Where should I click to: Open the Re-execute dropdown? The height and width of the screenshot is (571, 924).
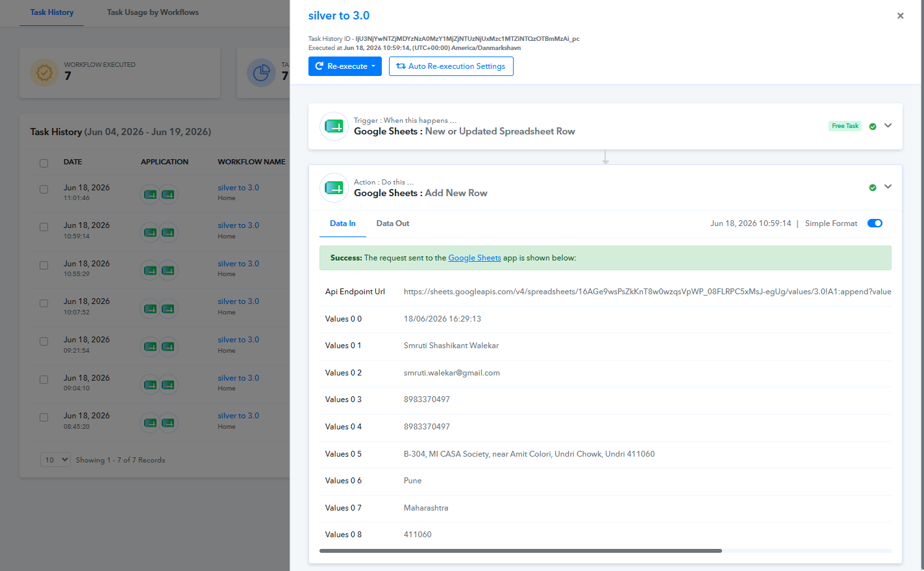pos(345,66)
